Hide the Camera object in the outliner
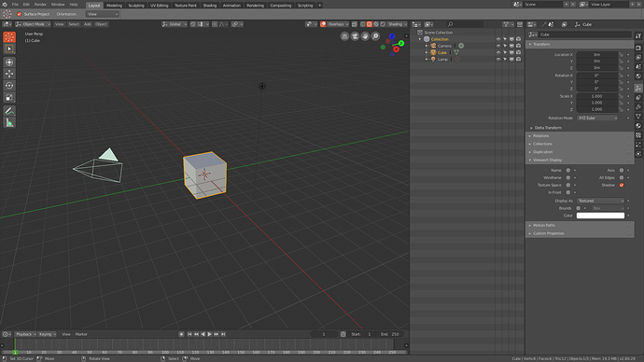The height and width of the screenshot is (362, 644). (498, 46)
